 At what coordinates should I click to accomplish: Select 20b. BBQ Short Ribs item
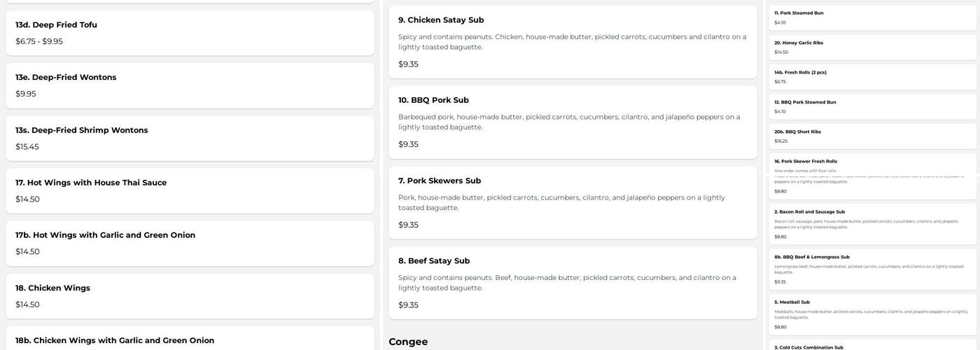[872, 136]
